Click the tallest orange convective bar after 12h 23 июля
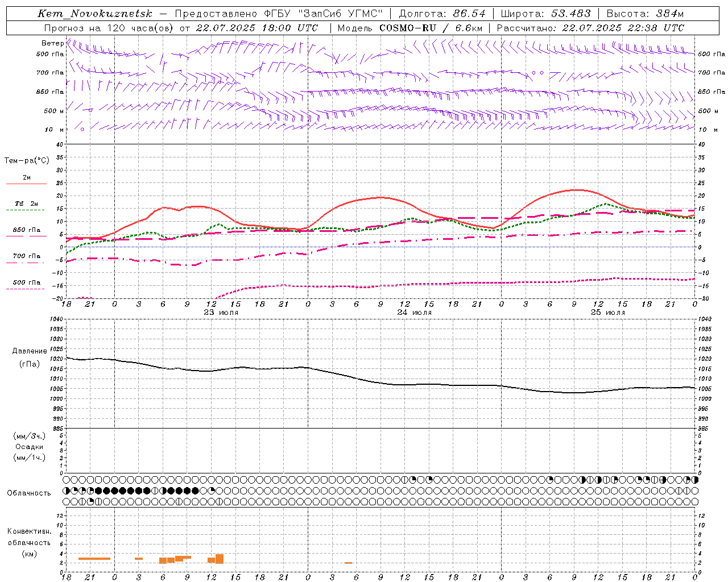The image size is (728, 582). pos(220,559)
